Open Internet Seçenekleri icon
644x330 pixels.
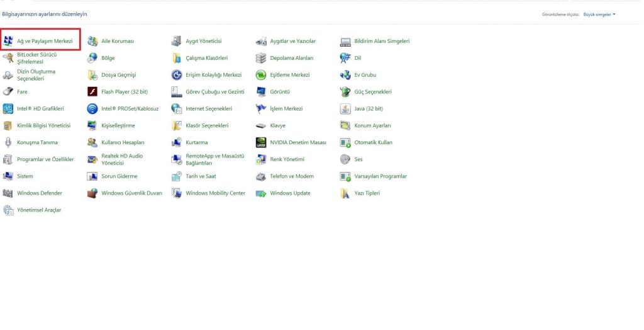pos(177,108)
